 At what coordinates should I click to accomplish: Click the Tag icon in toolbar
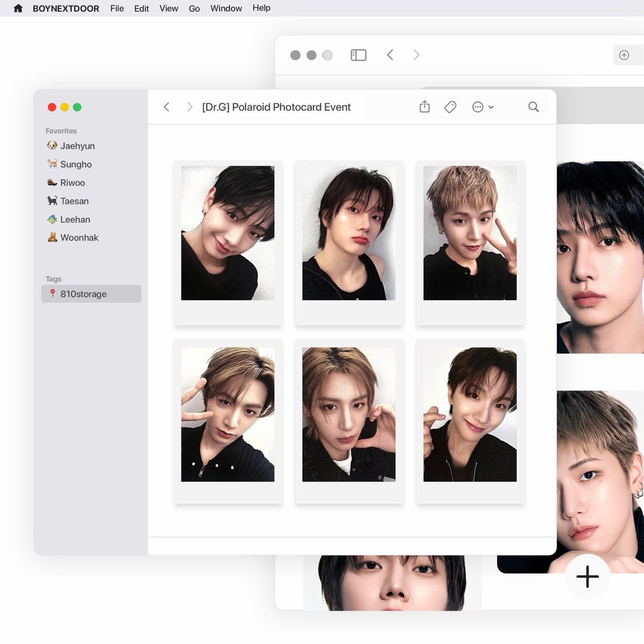click(x=450, y=107)
